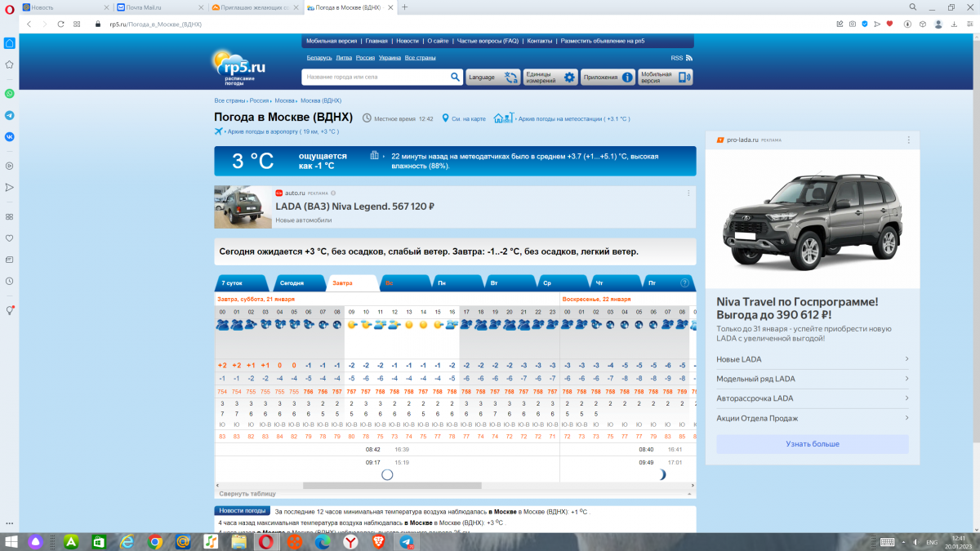Image resolution: width=980 pixels, height=551 pixels.
Task: Expand Новые LADA ad row
Action: [813, 359]
